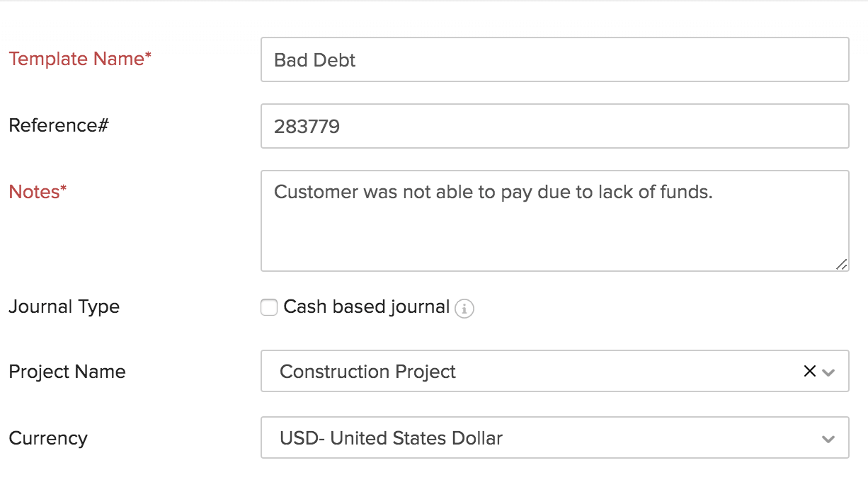
Task: Click the Template Name required label
Action: point(79,59)
